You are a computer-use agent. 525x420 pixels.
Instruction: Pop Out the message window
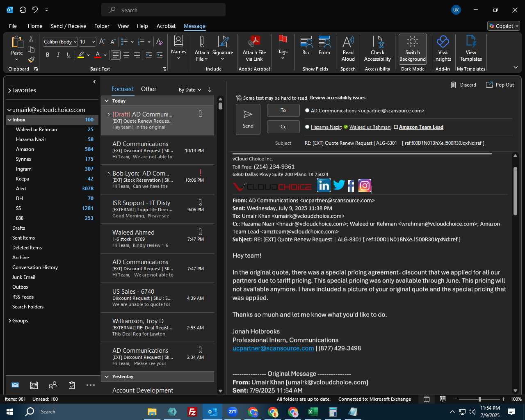500,85
